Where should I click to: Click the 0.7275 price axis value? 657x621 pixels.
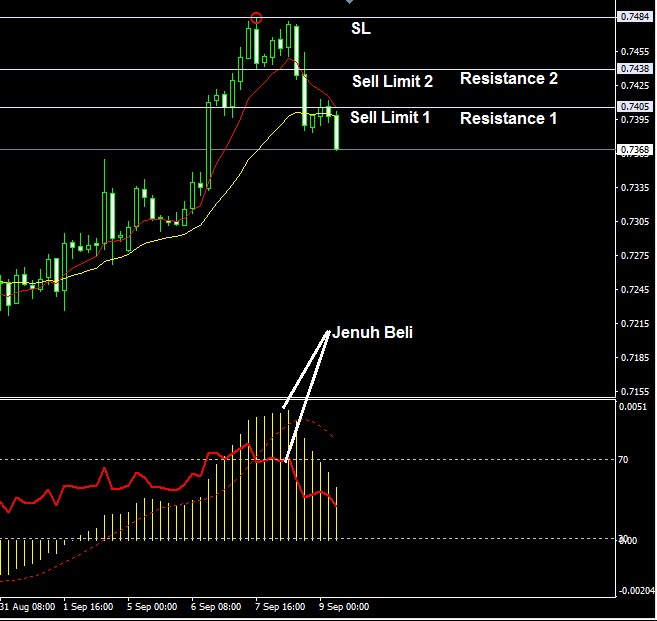(x=635, y=255)
